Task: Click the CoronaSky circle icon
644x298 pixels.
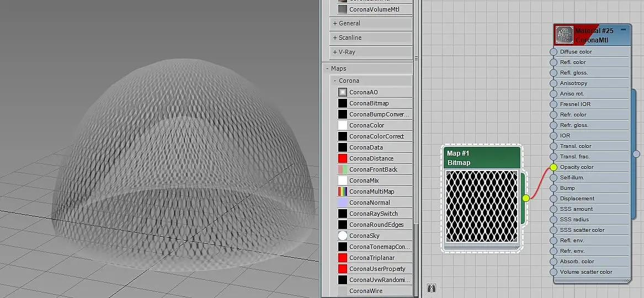Action: 343,236
